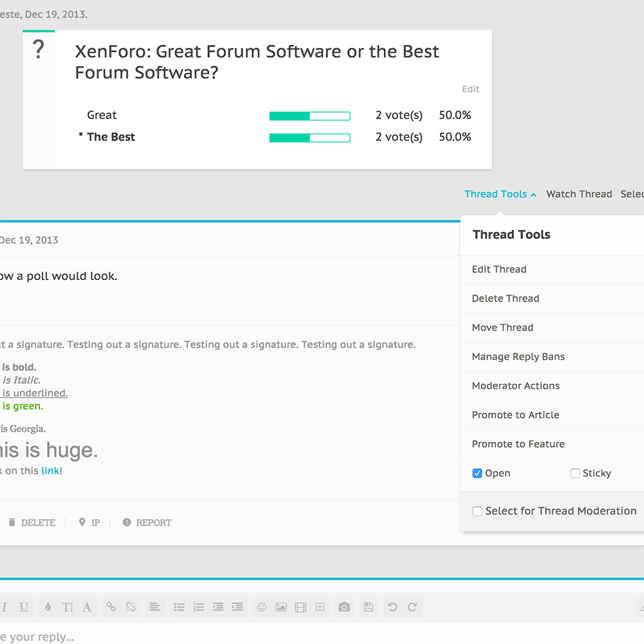This screenshot has height=644, width=644.
Task: Click the Watch Thread link
Action: point(579,194)
